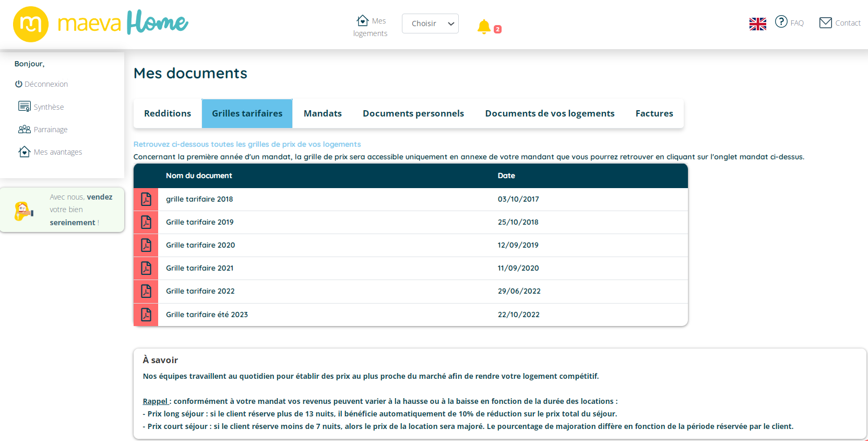868x441 pixels.
Task: Click the Déconnexion link
Action: tap(42, 84)
